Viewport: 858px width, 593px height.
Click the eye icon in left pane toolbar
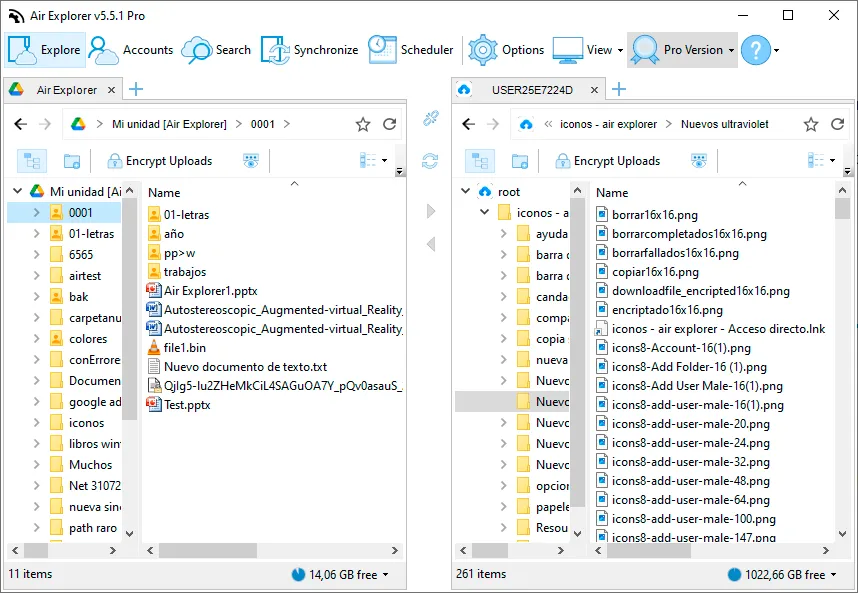pyautogui.click(x=251, y=161)
